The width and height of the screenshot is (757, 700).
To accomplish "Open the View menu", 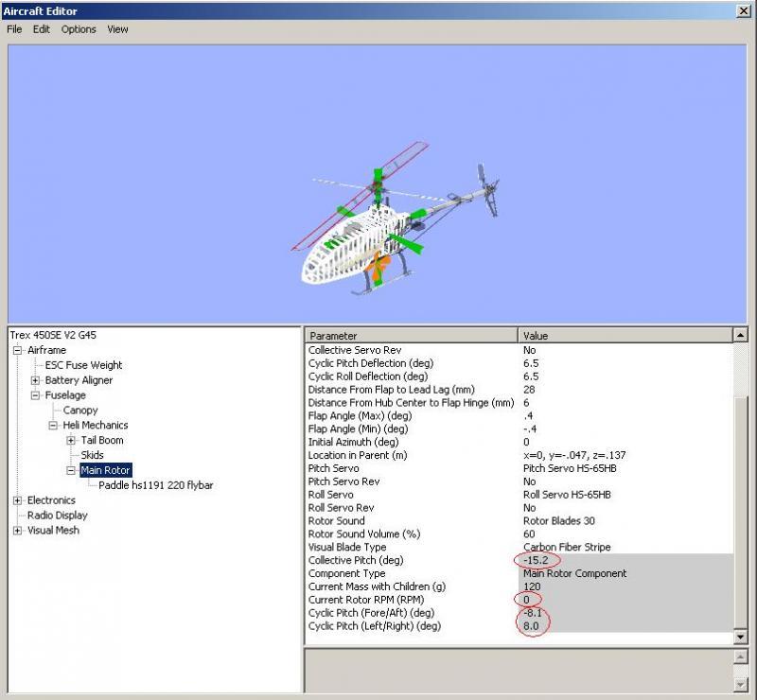I will point(117,29).
